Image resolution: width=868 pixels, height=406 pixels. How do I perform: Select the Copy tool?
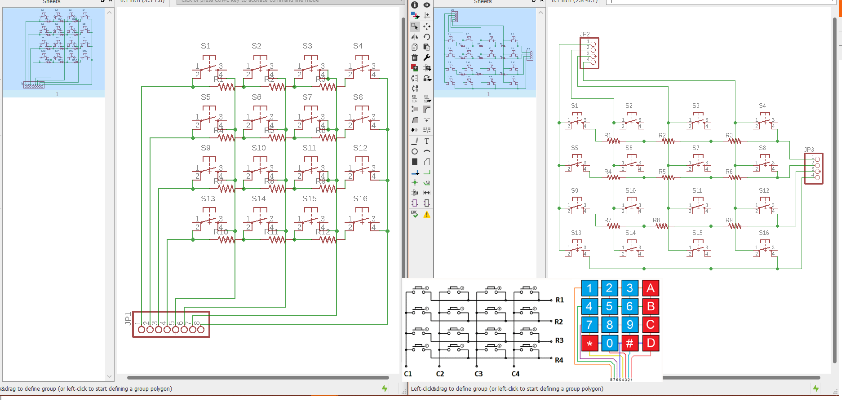click(415, 47)
